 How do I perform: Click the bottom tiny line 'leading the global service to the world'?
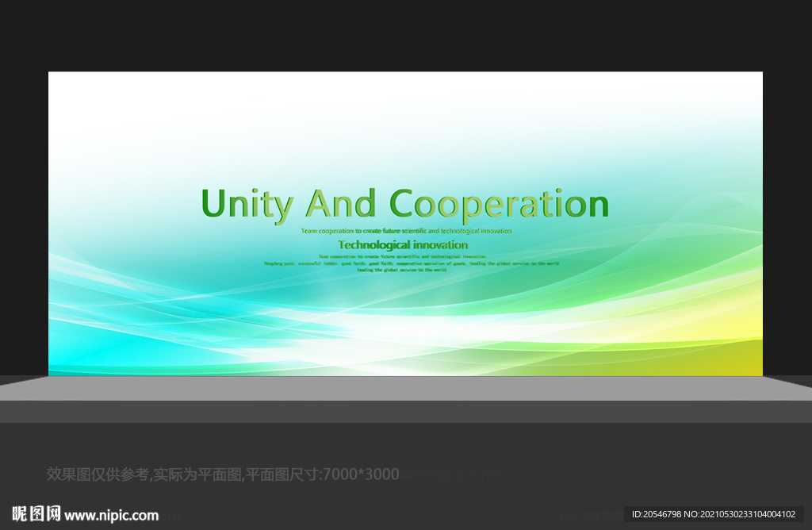coord(401,270)
